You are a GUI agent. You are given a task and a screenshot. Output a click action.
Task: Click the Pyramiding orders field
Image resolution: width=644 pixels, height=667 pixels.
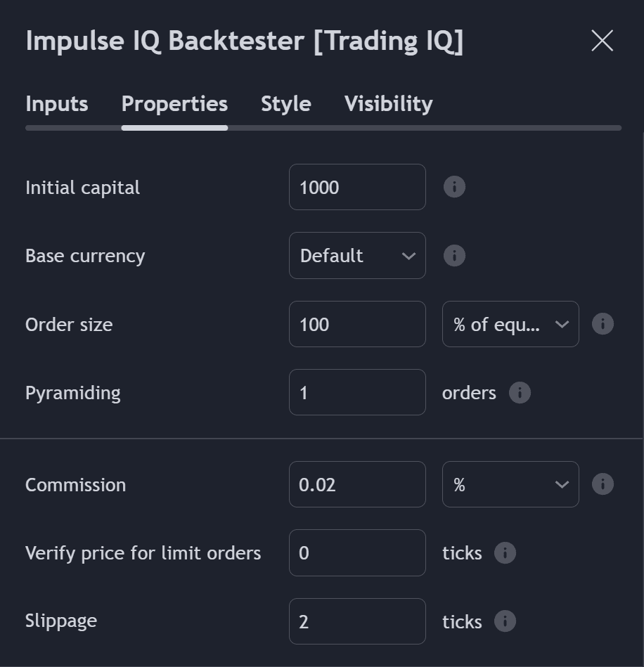(x=357, y=392)
